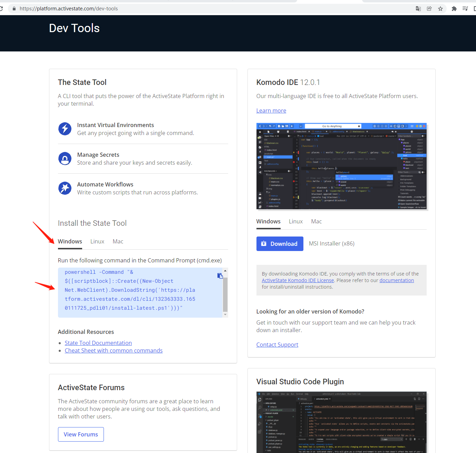Click the "Automate Workflows" title

[105, 184]
